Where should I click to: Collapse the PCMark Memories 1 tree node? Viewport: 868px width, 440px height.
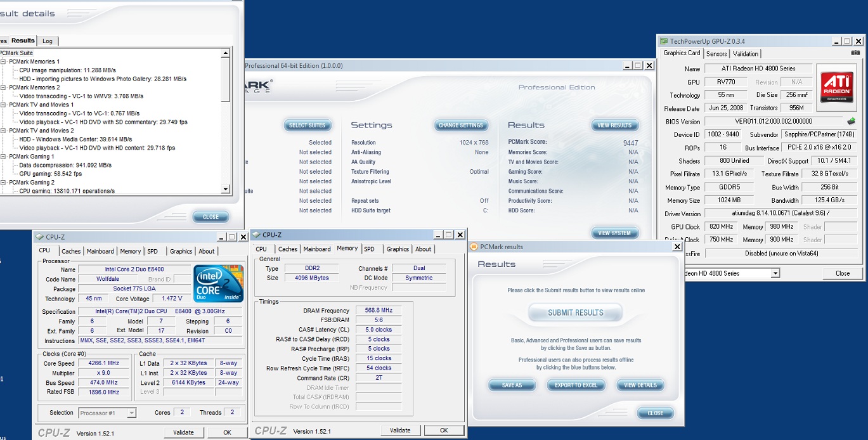(4, 61)
